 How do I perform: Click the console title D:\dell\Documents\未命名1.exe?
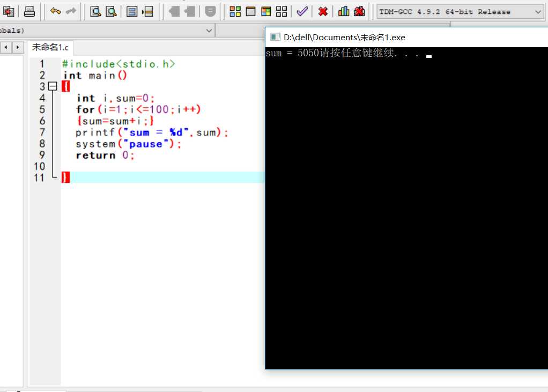click(344, 38)
